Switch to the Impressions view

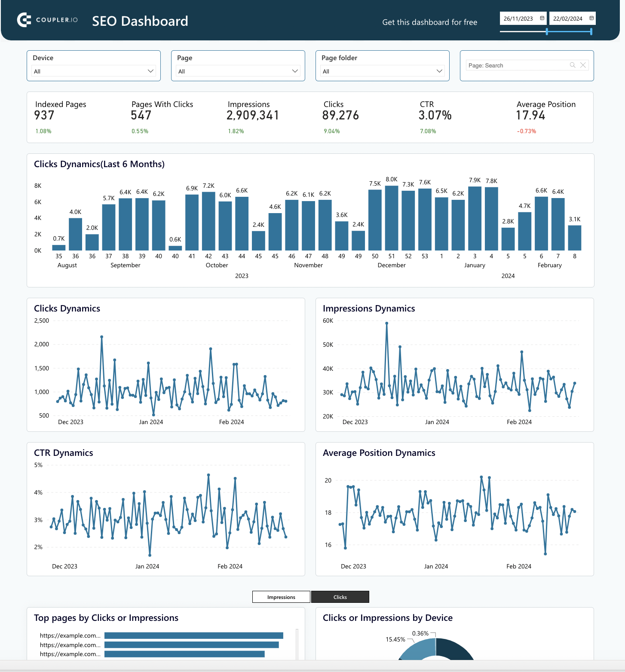point(281,597)
